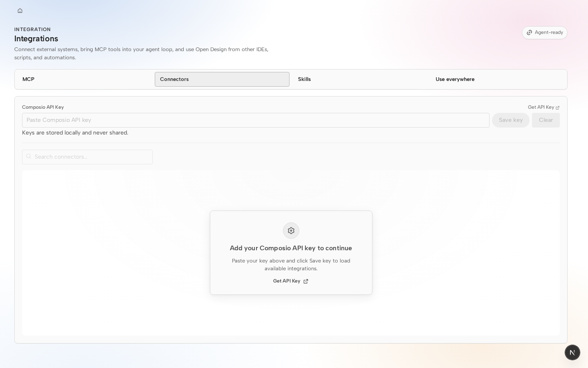
Task: Click the Save key button
Action: pos(511,120)
